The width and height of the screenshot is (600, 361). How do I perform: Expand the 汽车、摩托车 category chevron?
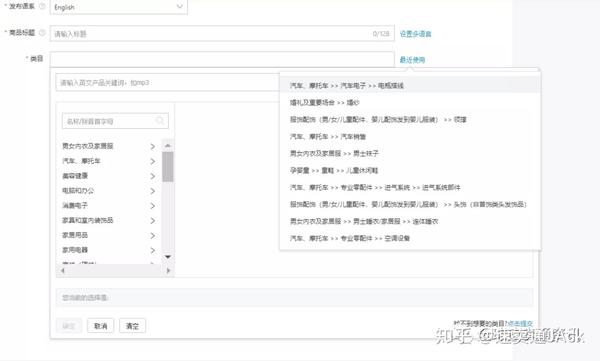pos(153,161)
